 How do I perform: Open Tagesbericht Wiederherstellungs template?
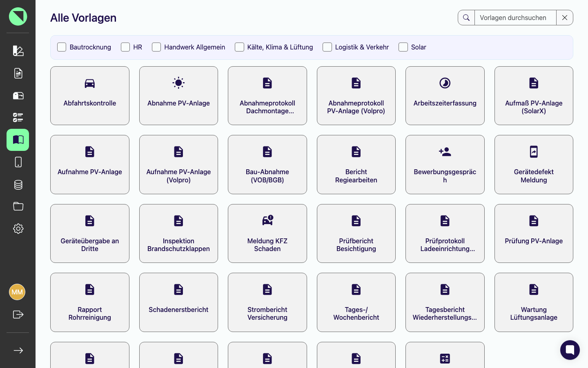[x=445, y=302]
